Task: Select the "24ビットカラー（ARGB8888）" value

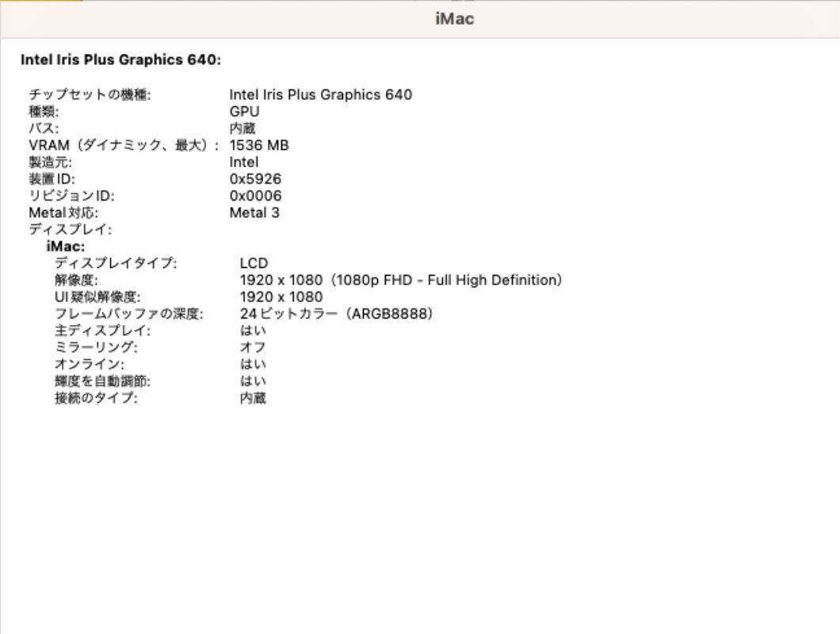Action: [337, 314]
